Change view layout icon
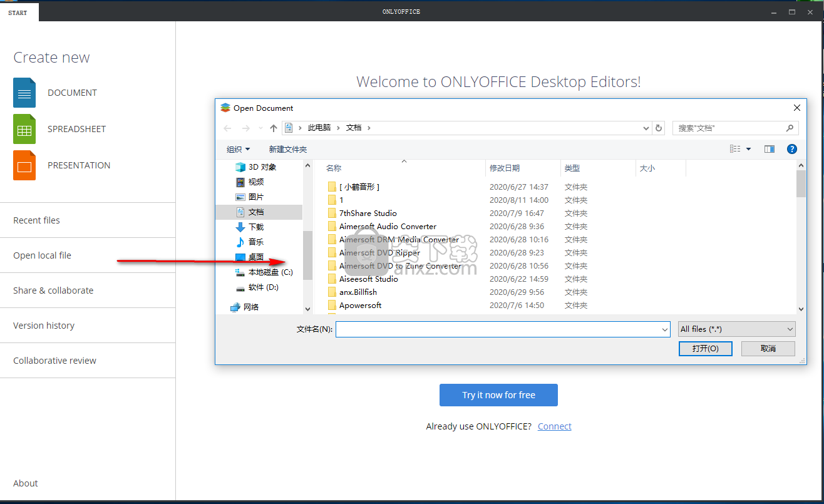 (735, 149)
